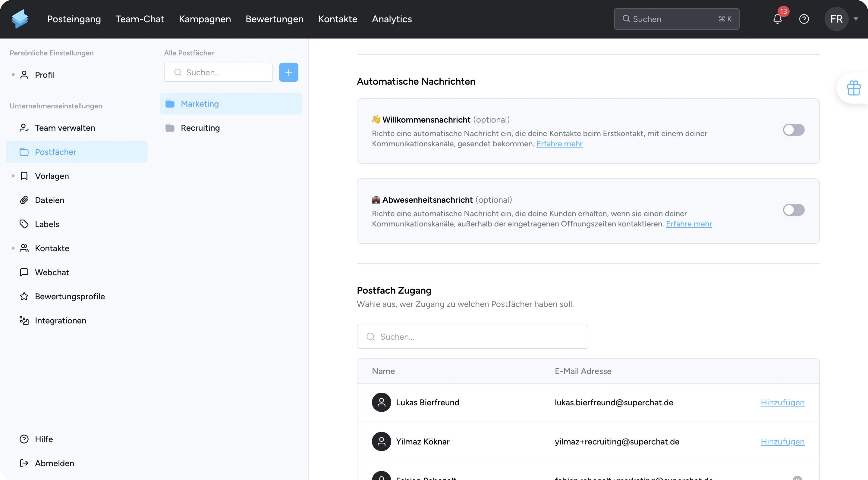Click the gift box icon on right edge
The height and width of the screenshot is (480, 868).
853,88
